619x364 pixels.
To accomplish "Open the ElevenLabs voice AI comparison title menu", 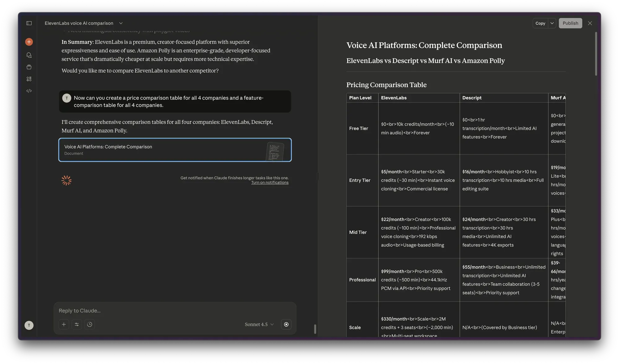I will pyautogui.click(x=120, y=23).
